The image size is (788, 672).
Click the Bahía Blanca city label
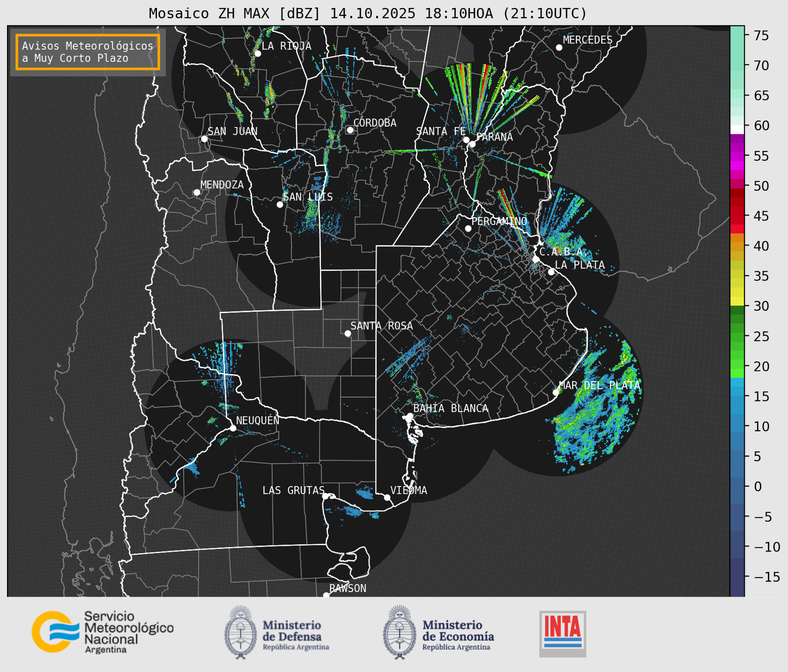pyautogui.click(x=451, y=408)
